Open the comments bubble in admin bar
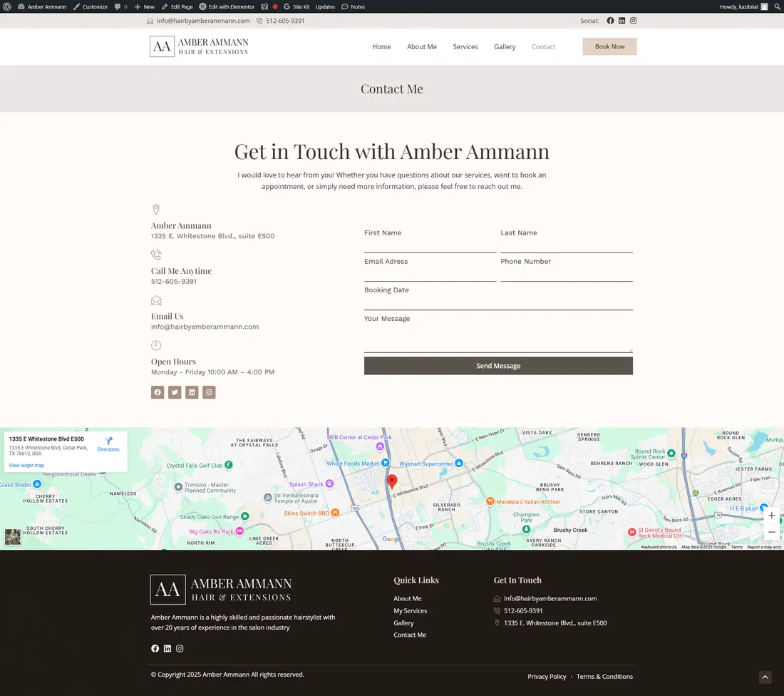The image size is (784, 696). point(120,6)
